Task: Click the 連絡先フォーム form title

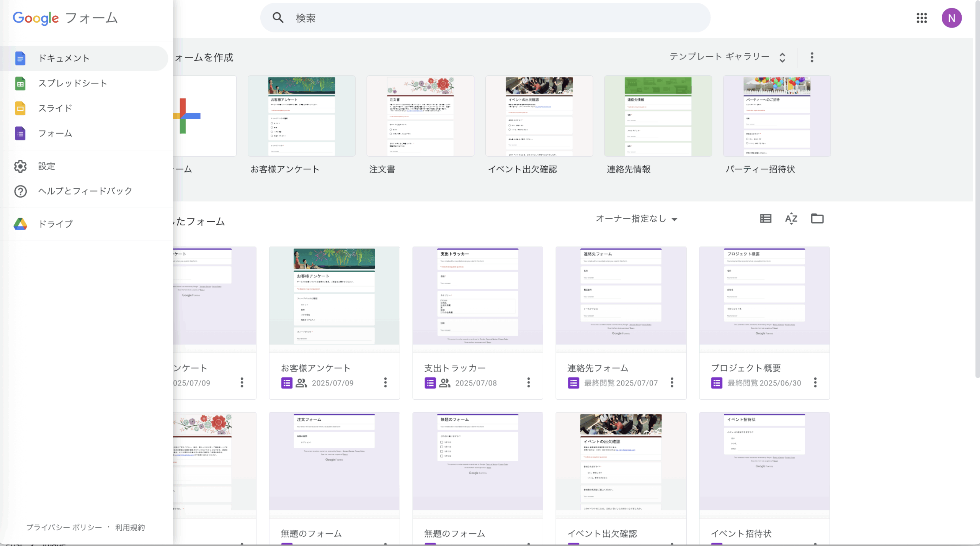Action: 598,368
